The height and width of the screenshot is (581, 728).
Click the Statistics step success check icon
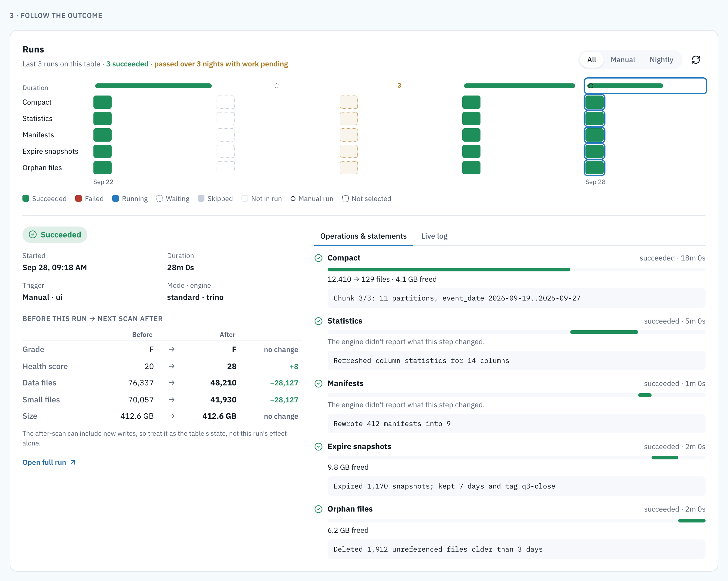[x=318, y=321]
